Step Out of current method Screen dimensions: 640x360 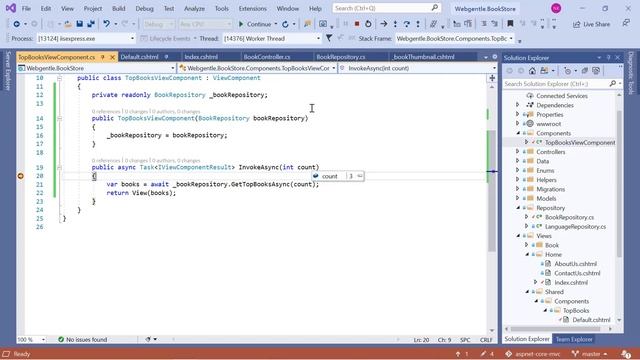418,24
